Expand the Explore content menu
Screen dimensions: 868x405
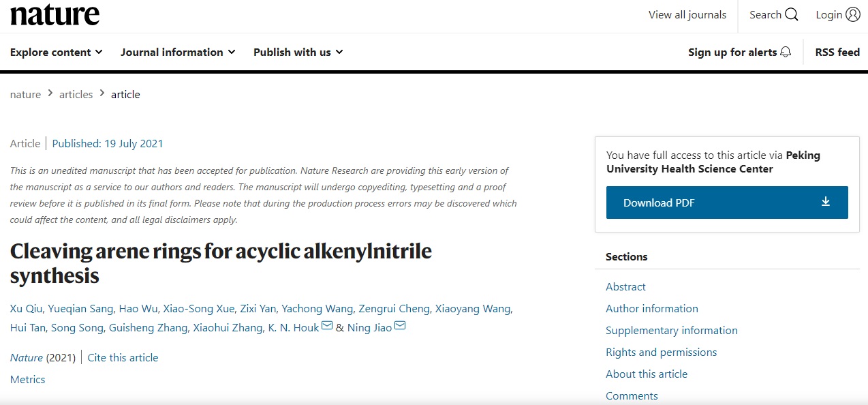(56, 52)
